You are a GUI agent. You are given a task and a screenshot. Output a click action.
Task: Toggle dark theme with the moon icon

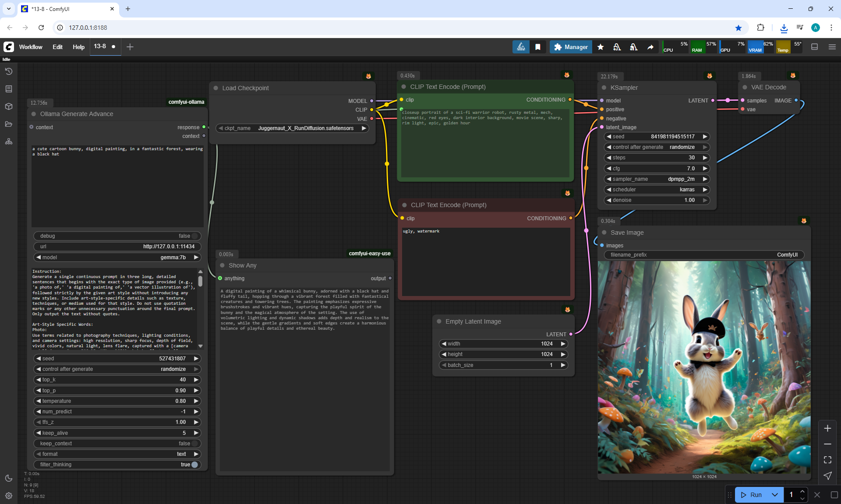pyautogui.click(x=9, y=478)
